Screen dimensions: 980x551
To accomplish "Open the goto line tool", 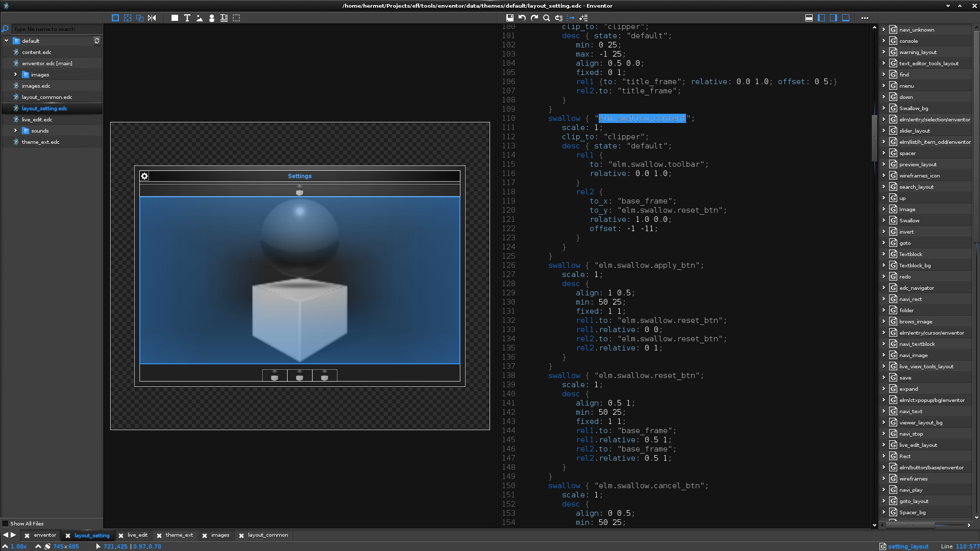I will pyautogui.click(x=559, y=18).
